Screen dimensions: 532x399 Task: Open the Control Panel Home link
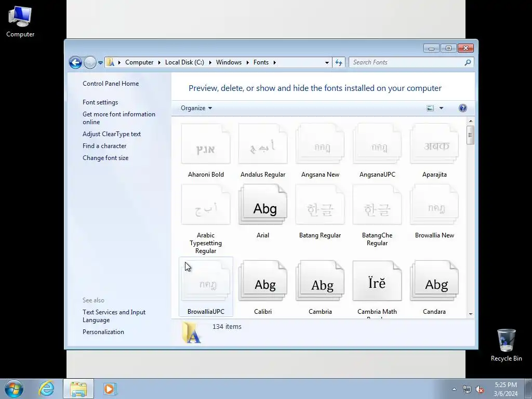pyautogui.click(x=111, y=84)
